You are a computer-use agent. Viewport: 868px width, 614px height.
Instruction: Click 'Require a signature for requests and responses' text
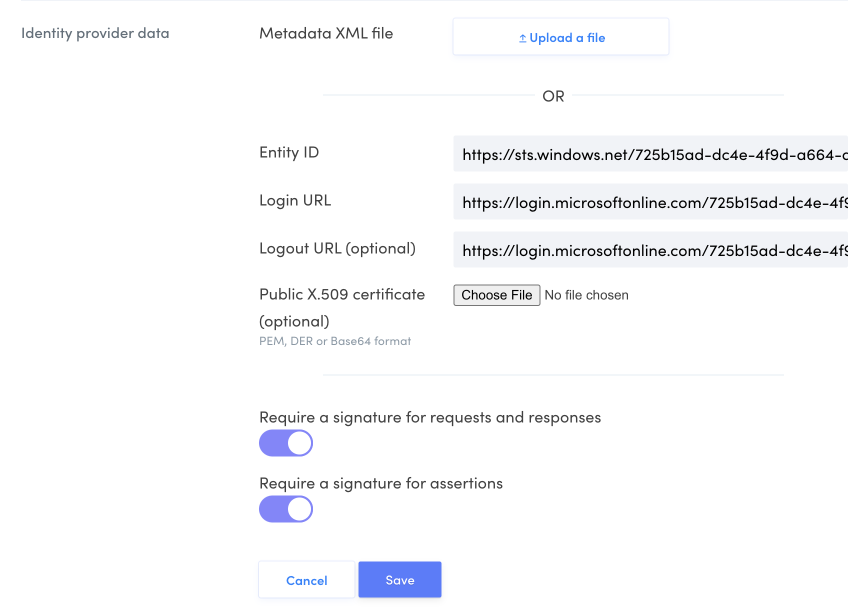[x=430, y=417]
